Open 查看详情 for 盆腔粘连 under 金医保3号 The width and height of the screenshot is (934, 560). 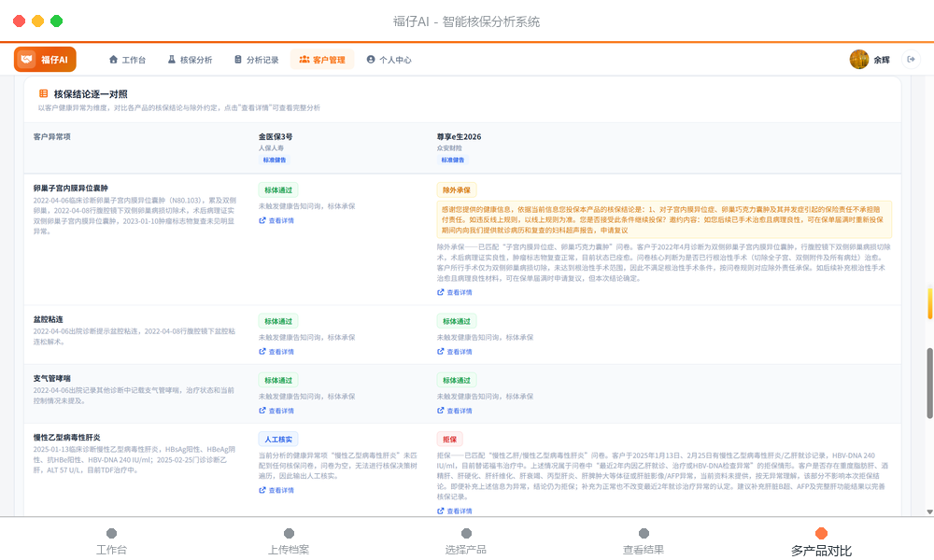(x=276, y=352)
